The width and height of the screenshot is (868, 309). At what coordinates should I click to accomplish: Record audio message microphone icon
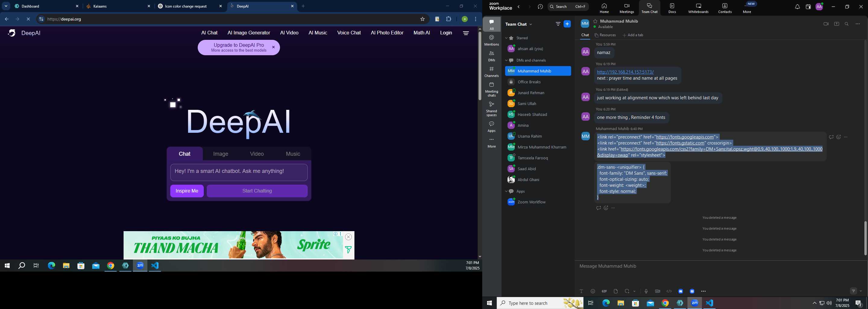[646, 291]
